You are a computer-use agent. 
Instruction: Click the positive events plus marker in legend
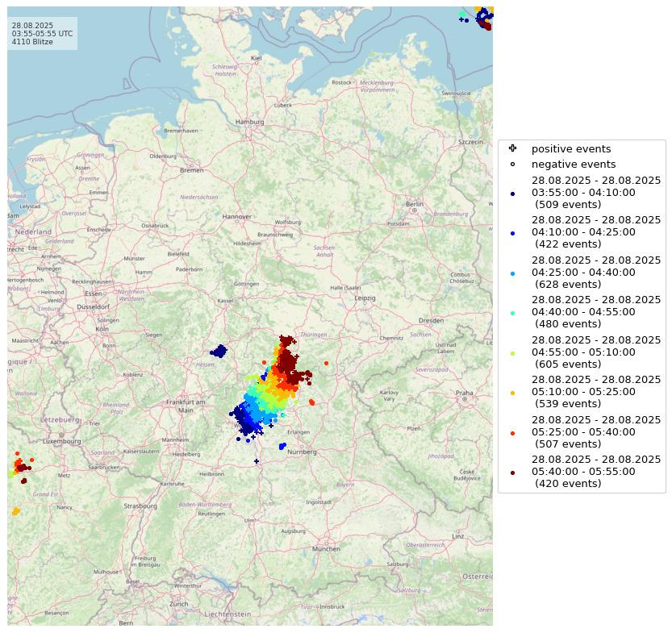512,148
